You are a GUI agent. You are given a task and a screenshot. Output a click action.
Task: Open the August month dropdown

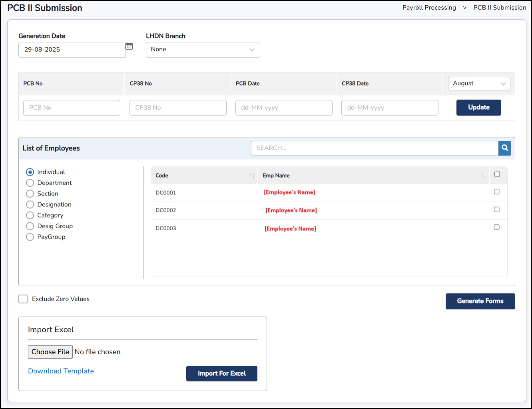[479, 84]
